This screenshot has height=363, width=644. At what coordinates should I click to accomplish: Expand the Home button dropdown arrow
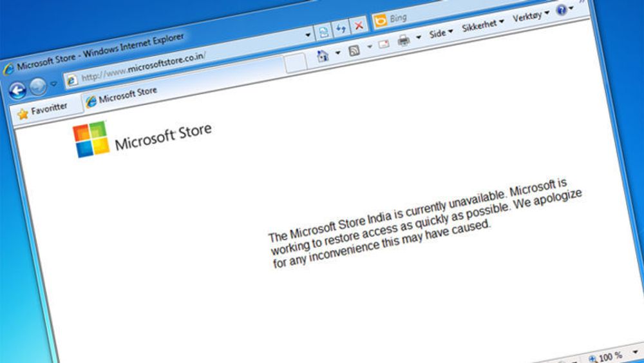(337, 53)
